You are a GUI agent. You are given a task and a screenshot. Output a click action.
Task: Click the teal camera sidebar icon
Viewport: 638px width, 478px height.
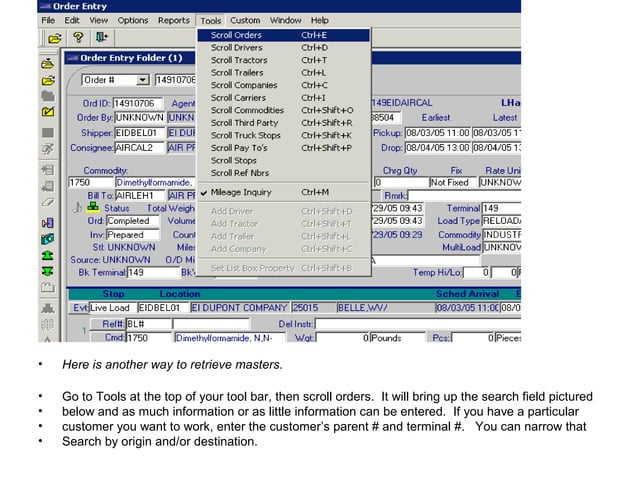tap(48, 239)
